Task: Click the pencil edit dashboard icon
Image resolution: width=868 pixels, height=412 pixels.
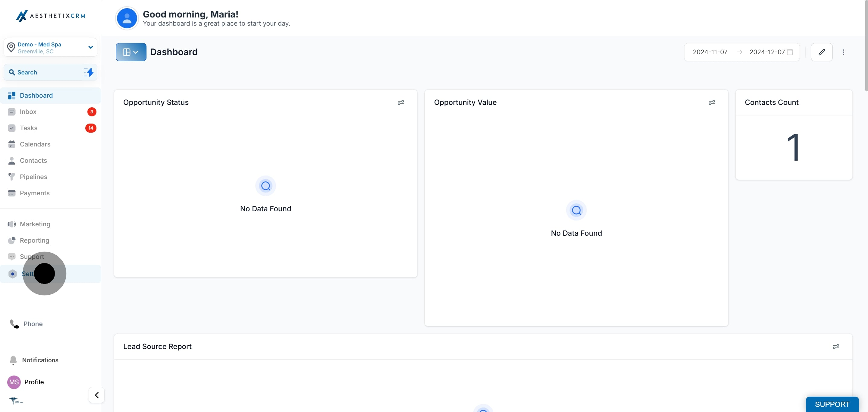Action: (x=822, y=52)
